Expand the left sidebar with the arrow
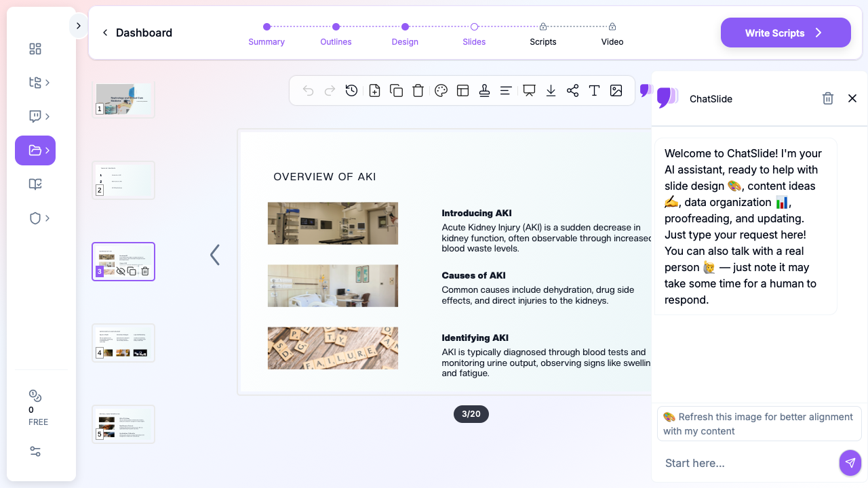Screen dimensions: 868x488 coord(79,26)
